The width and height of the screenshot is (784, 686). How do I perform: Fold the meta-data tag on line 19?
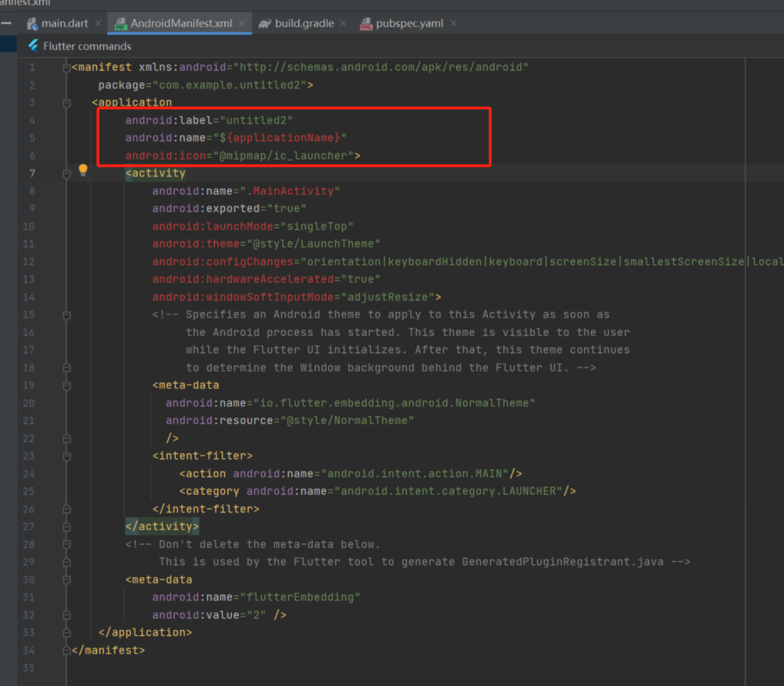[67, 386]
